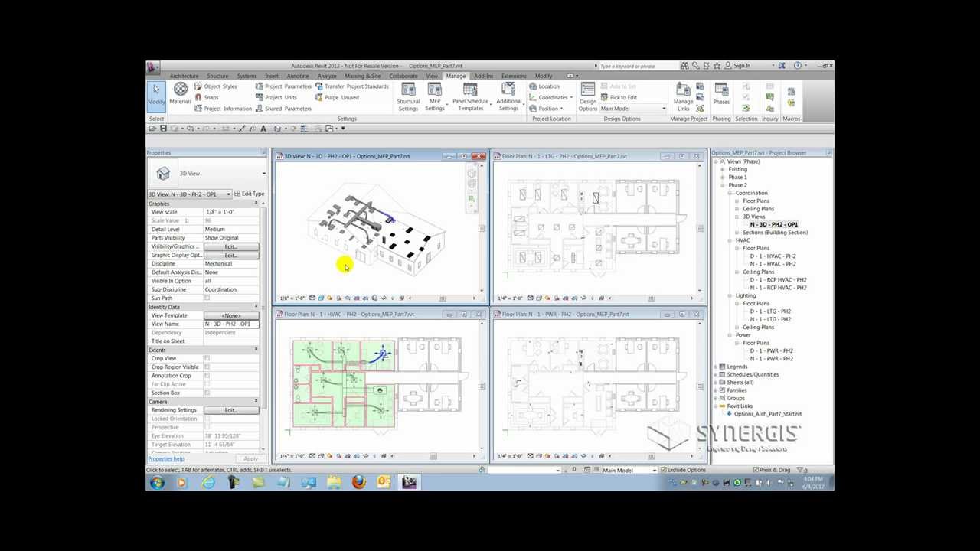Toggle Press & Drag checkbox
The height and width of the screenshot is (551, 980).
[756, 470]
